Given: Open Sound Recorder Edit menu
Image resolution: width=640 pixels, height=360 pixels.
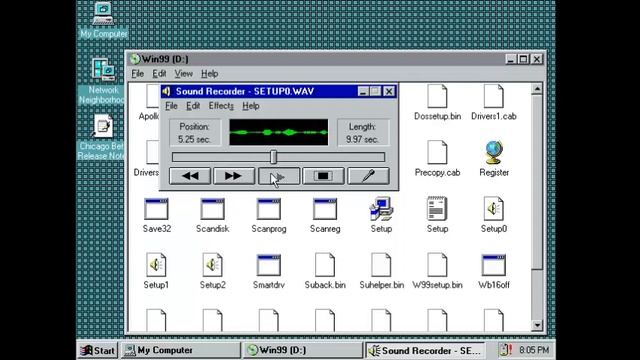Looking at the screenshot, I should click(193, 106).
